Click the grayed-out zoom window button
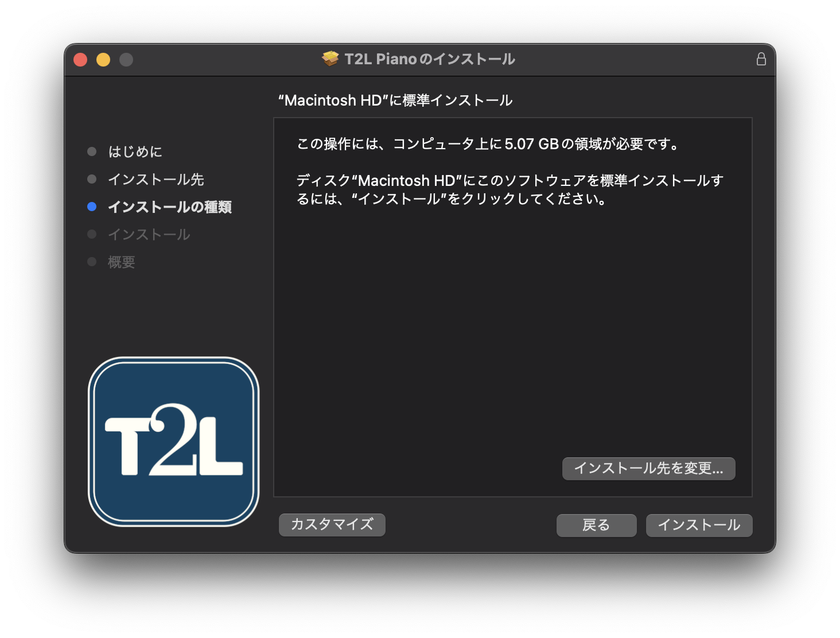 pyautogui.click(x=126, y=60)
